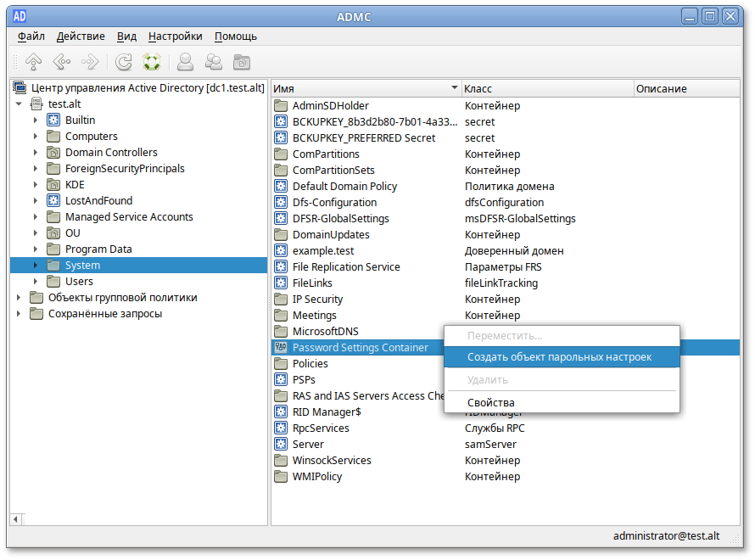Image resolution: width=755 pixels, height=560 pixels.
Task: Toggle sort order on the Имя column header
Action: point(365,87)
